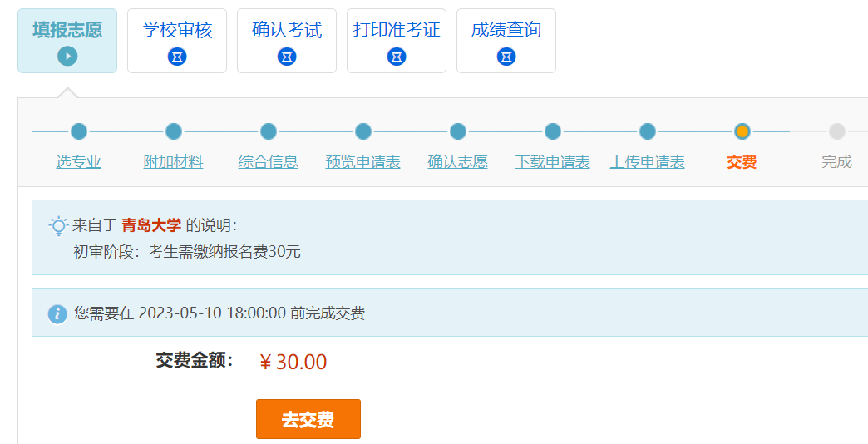Viewport: 868px width, 444px height.
Task: Click the 上传申请表 step link
Action: pyautogui.click(x=647, y=162)
